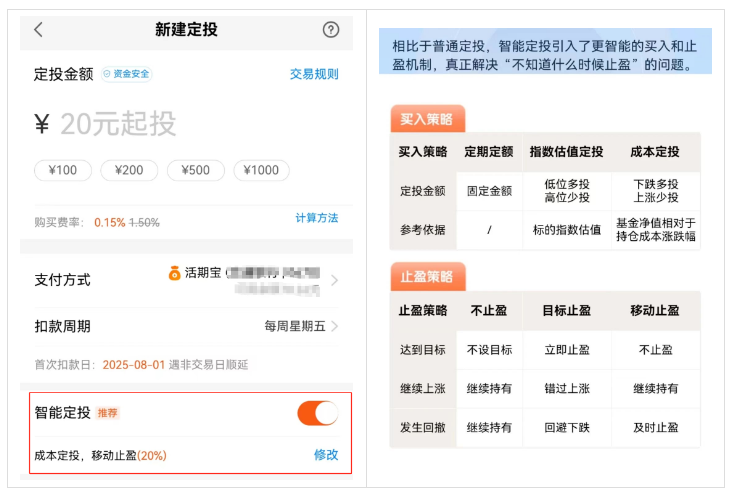729x491 pixels.
Task: Open 每周星期五 deduction cycle selector
Action: 295,326
